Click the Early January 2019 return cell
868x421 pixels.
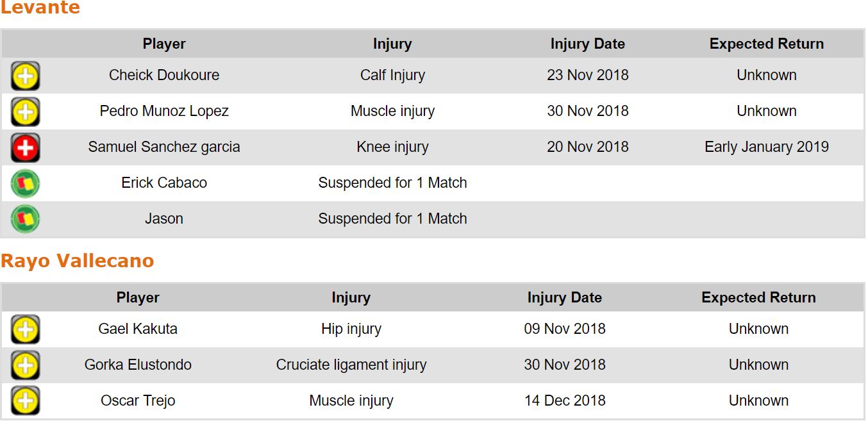(766, 147)
